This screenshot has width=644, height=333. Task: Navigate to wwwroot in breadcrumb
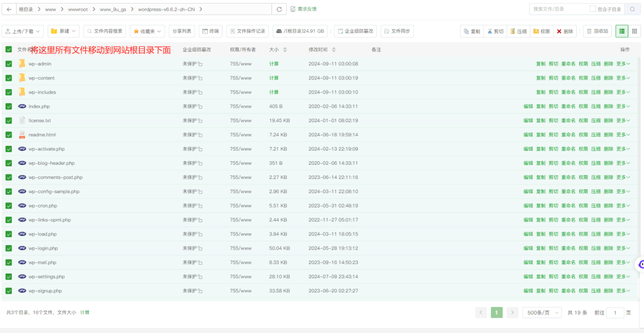coord(78,9)
